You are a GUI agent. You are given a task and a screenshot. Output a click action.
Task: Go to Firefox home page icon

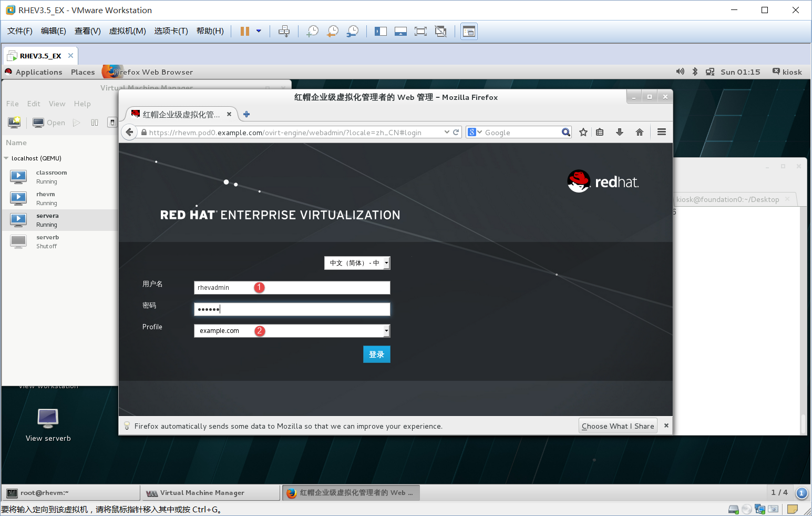click(x=640, y=132)
